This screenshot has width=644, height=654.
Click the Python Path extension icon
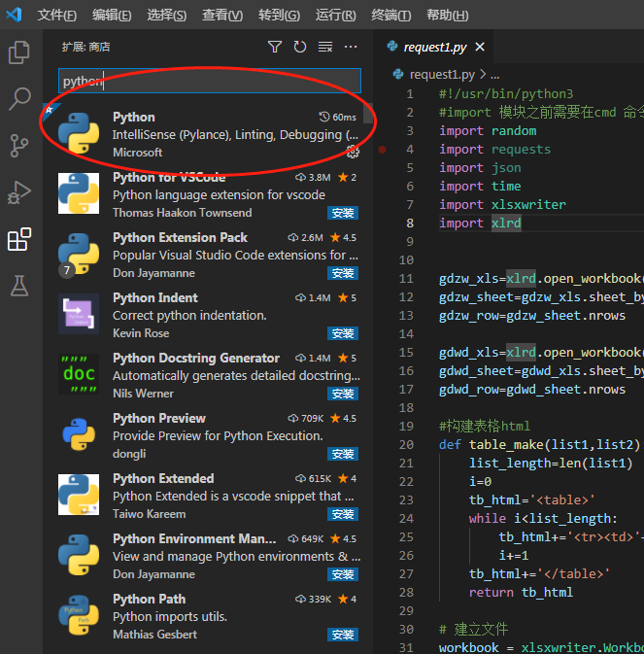[79, 615]
